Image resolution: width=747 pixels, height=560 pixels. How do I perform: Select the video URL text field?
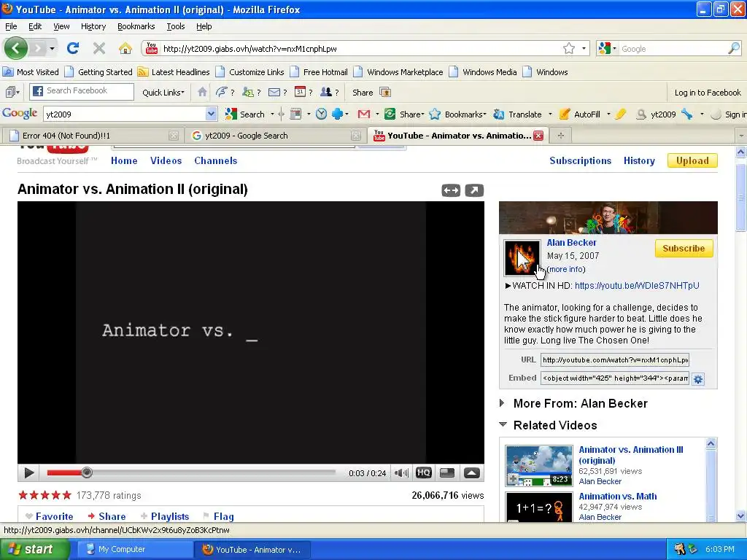(x=614, y=359)
